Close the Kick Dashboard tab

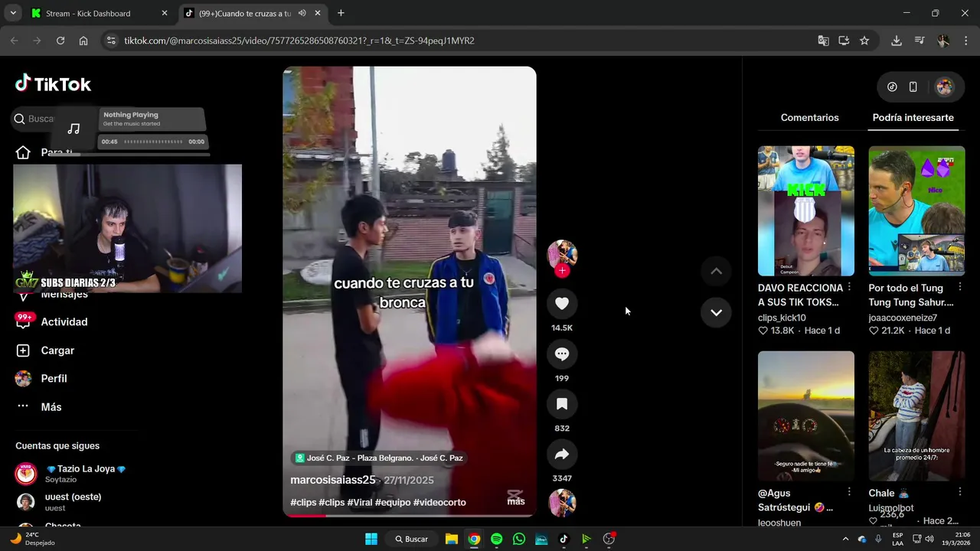164,13
